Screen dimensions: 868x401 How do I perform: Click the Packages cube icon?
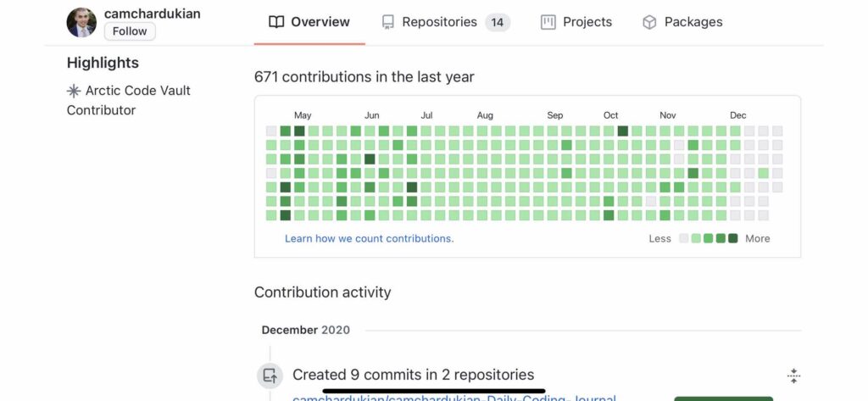[x=649, y=22]
